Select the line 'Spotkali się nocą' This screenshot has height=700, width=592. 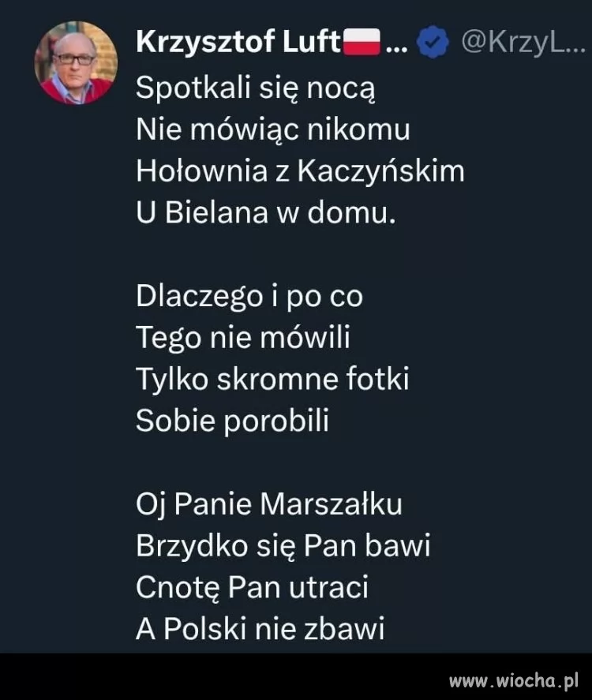click(x=256, y=88)
